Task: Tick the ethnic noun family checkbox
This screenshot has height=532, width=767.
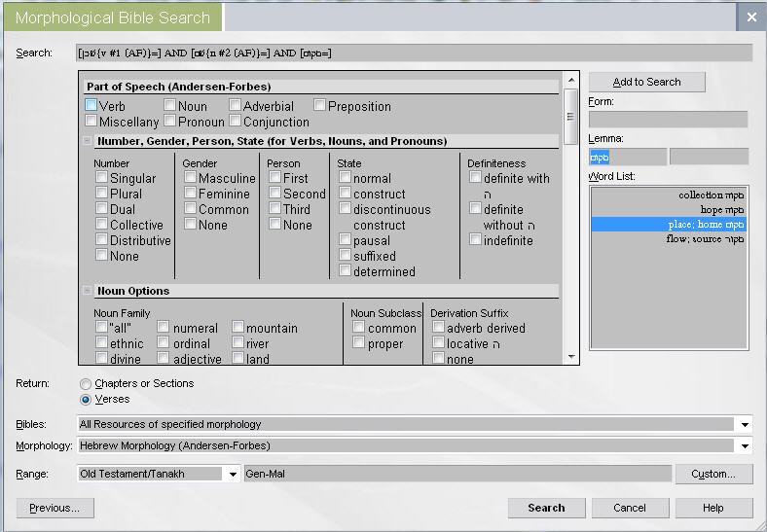Action: (x=101, y=342)
